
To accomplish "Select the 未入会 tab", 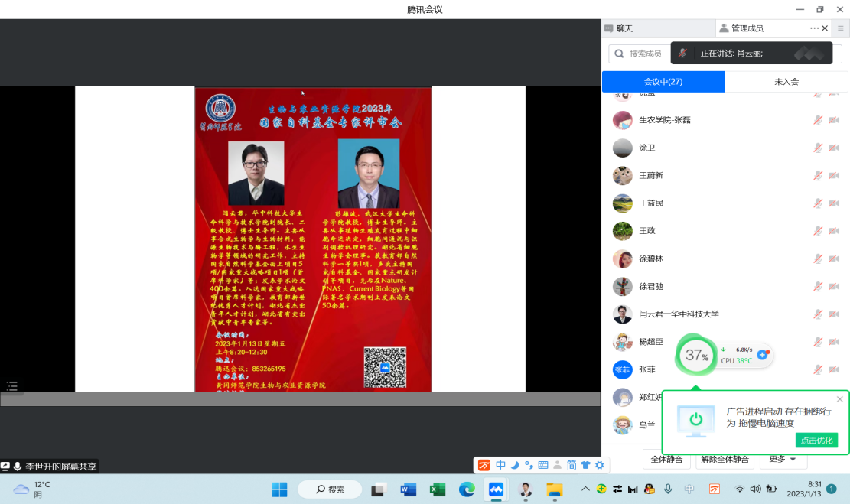I will click(786, 82).
